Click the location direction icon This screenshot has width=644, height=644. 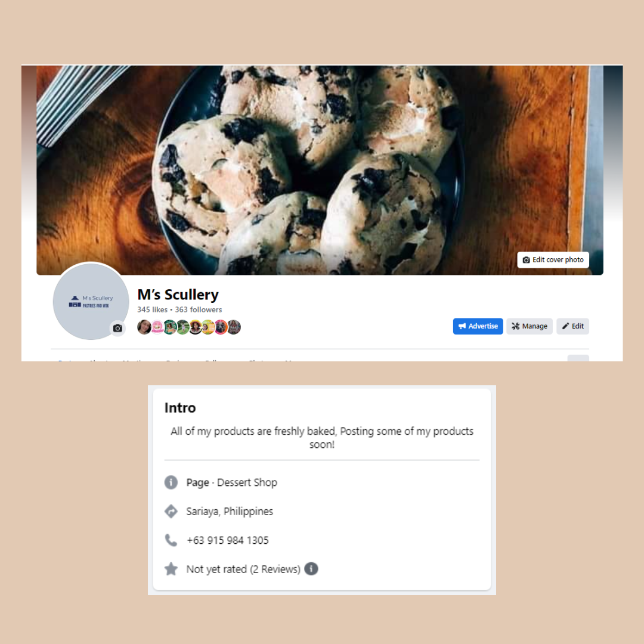[171, 511]
